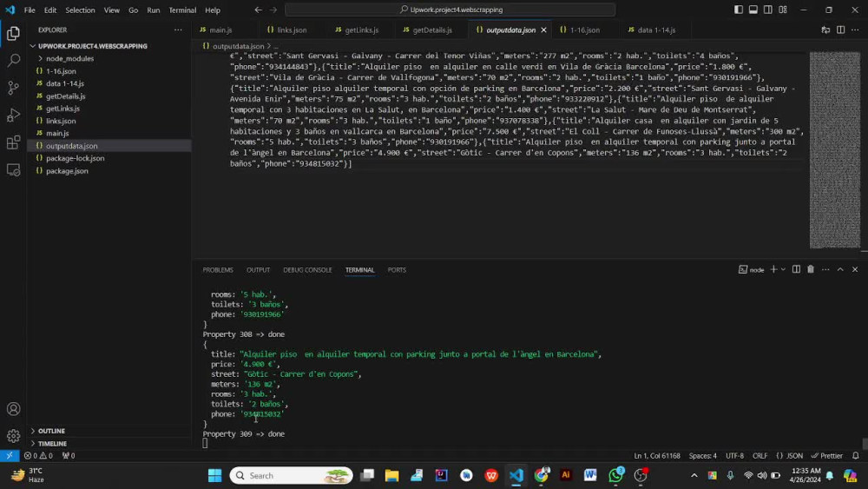
Task: Switch to data 1-14.js editor tab
Action: [656, 30]
